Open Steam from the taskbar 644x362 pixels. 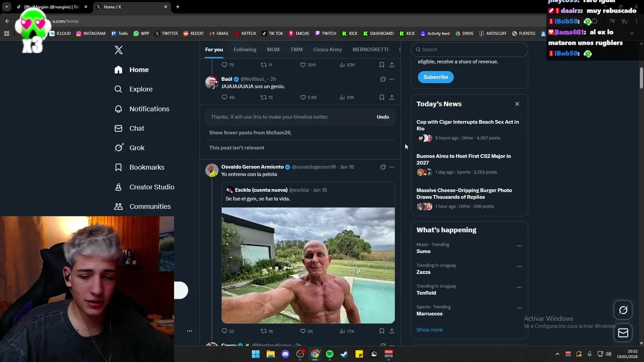point(344,354)
